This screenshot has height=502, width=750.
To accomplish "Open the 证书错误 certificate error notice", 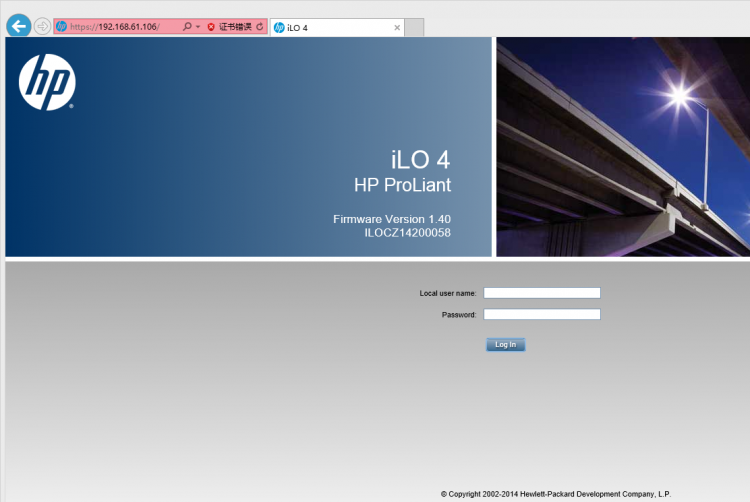I will pos(235,27).
